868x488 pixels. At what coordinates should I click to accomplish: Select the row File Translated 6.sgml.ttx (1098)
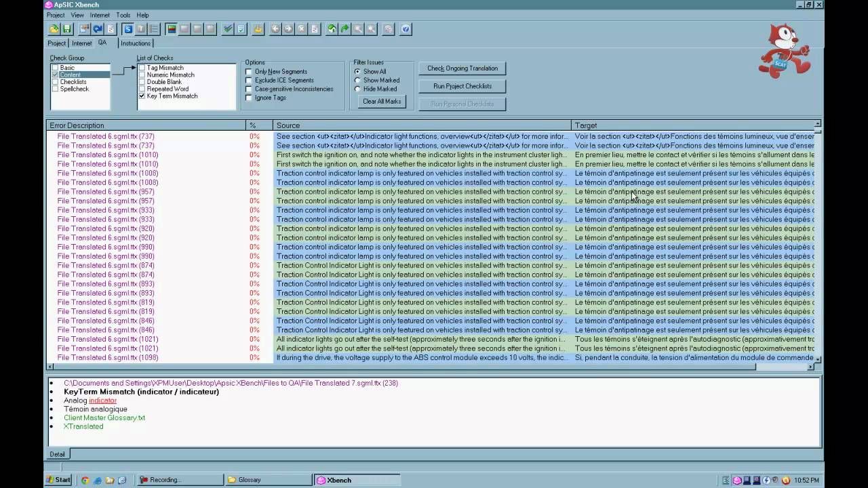431,358
